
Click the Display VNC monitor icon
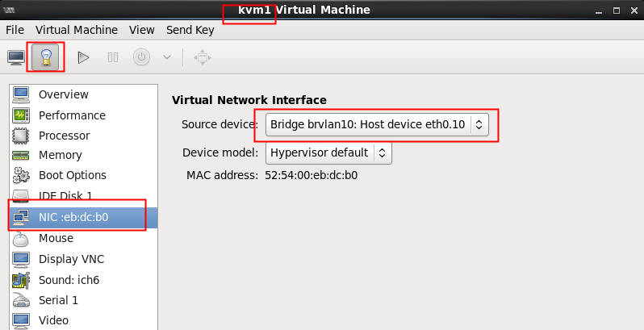click(x=21, y=259)
